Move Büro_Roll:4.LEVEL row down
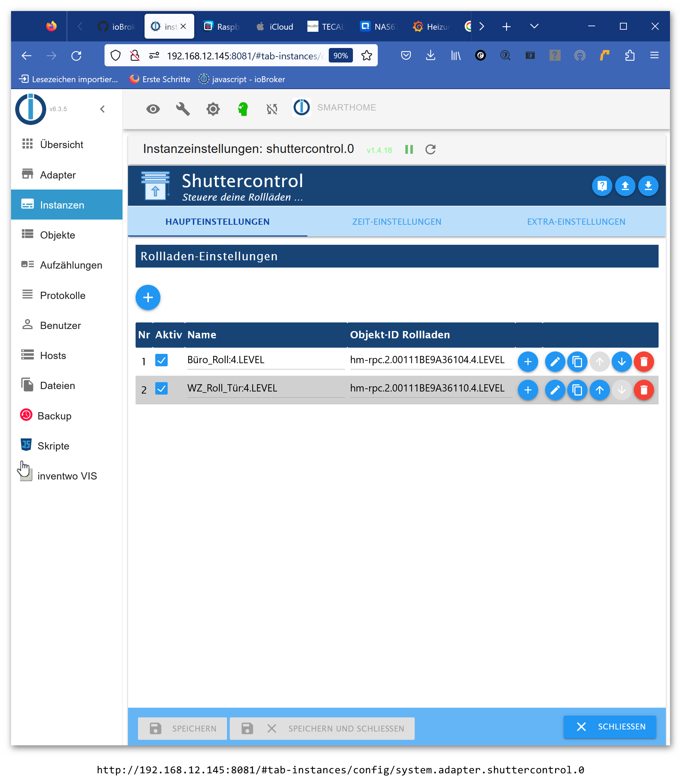Screen dimensions: 681x784 pos(622,361)
